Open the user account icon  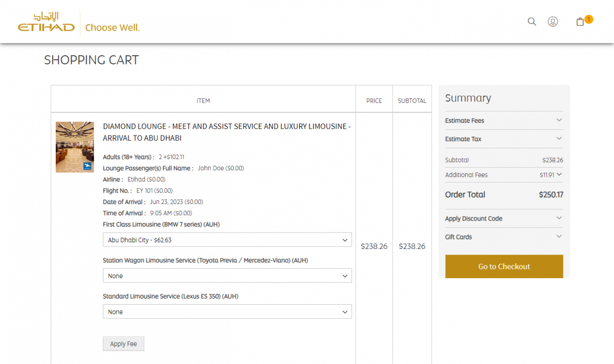pyautogui.click(x=553, y=21)
